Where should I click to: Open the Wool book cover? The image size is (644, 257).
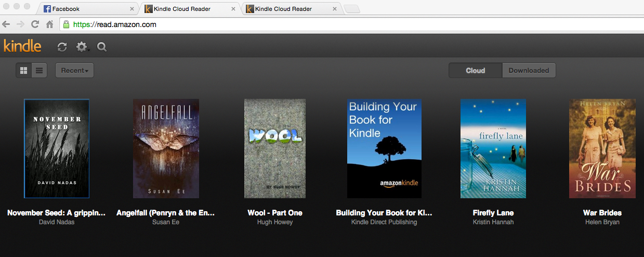click(x=275, y=148)
